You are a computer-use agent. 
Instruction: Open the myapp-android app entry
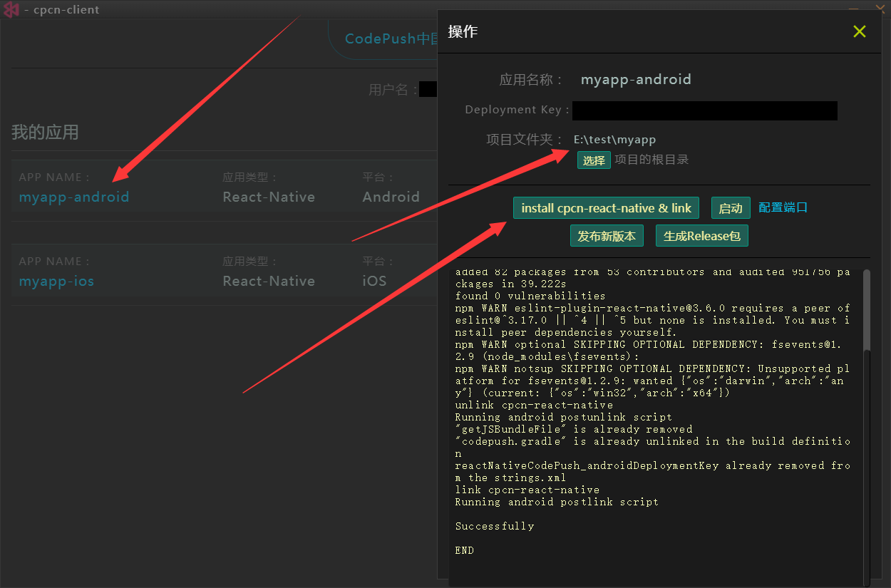(74, 197)
